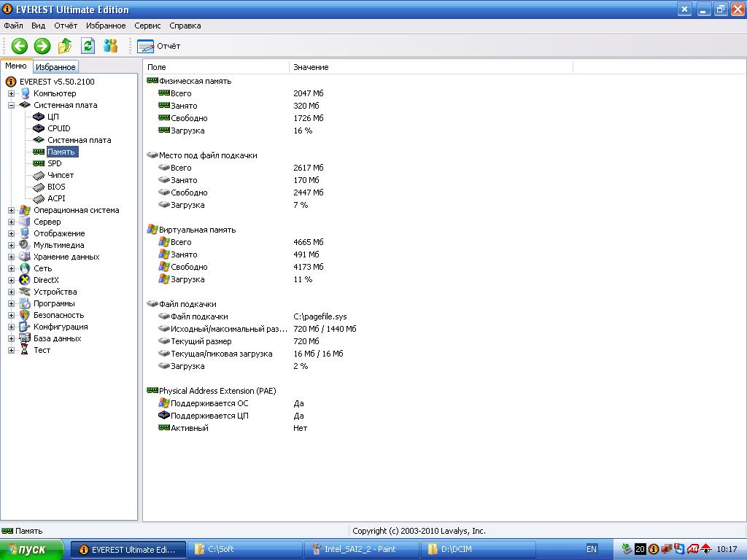Switch to C:\Soft taskbar window
The height and width of the screenshot is (560, 747).
(245, 550)
